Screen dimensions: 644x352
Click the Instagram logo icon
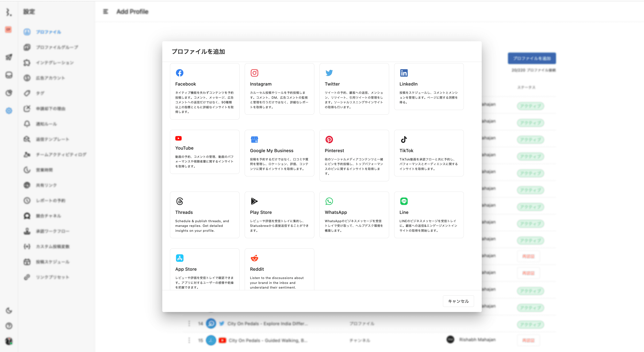pos(254,73)
